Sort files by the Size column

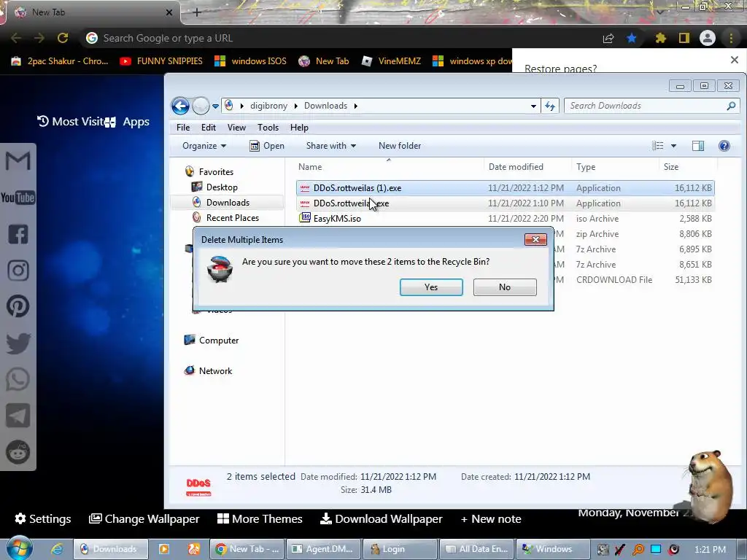point(688,167)
